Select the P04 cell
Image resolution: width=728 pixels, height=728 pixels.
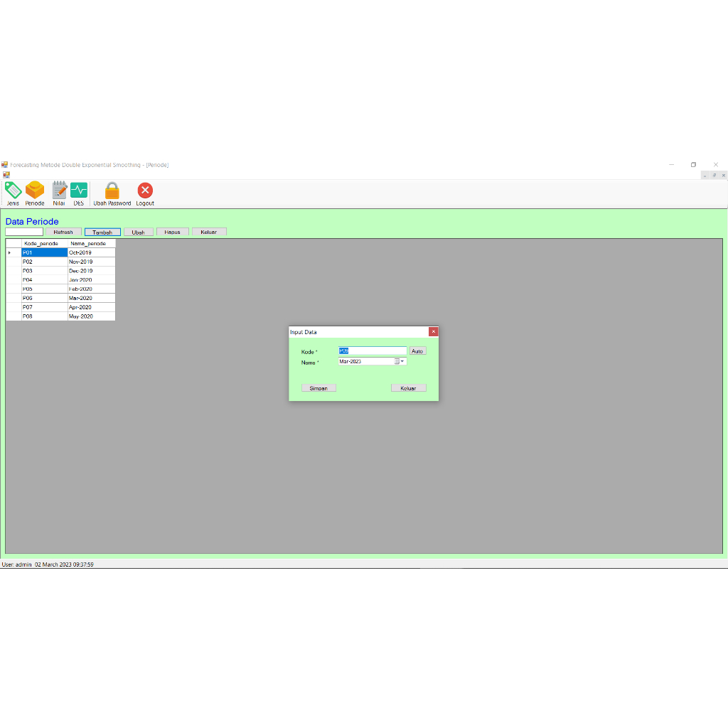pyautogui.click(x=44, y=280)
